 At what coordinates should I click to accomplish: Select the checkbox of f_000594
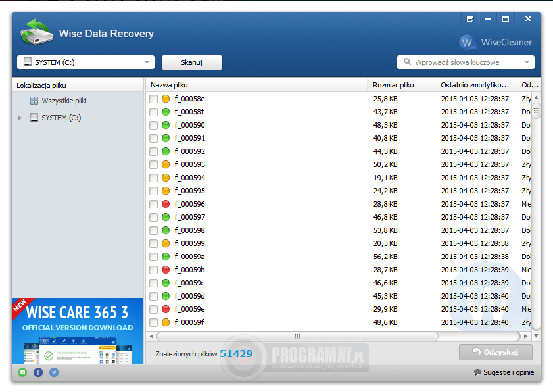(x=153, y=178)
